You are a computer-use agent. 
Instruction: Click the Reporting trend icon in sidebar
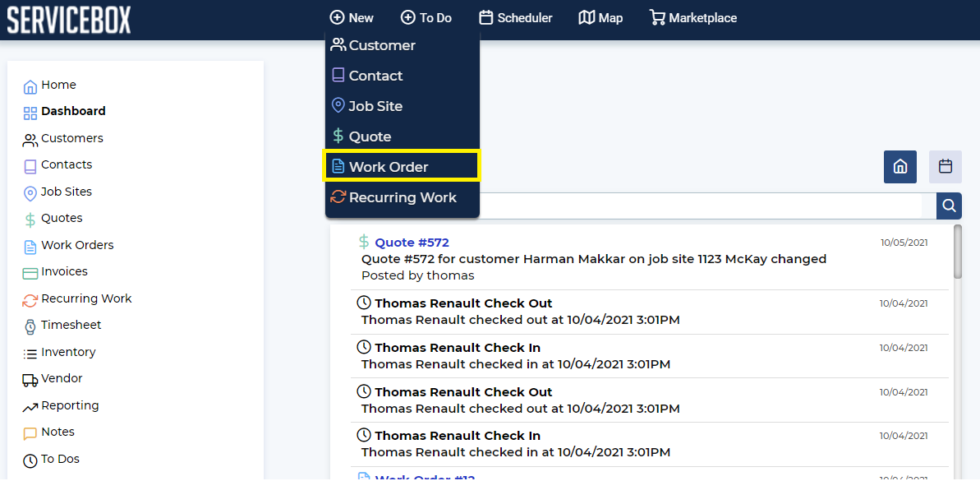[30, 408]
